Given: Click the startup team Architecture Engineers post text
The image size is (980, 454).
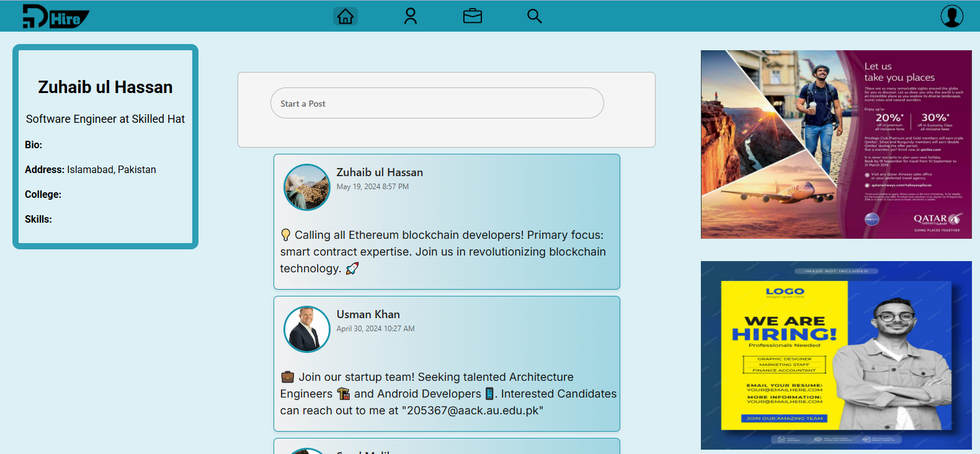Looking at the screenshot, I should tap(448, 394).
